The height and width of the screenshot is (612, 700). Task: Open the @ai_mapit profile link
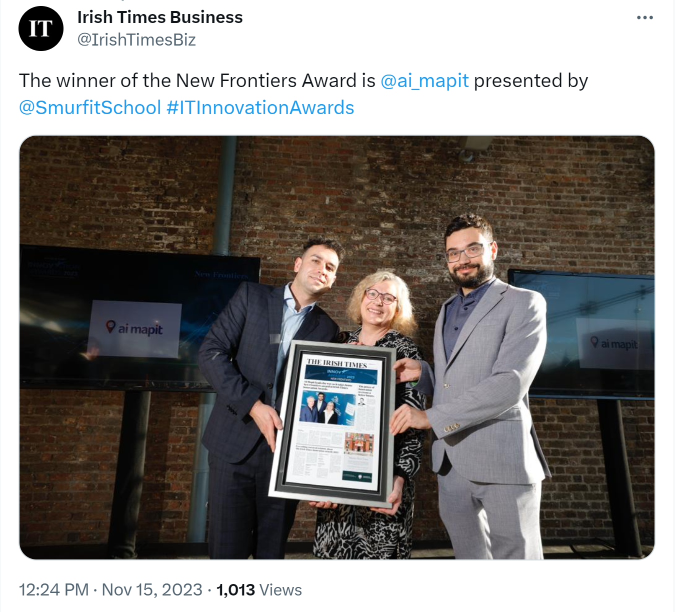pyautogui.click(x=425, y=80)
